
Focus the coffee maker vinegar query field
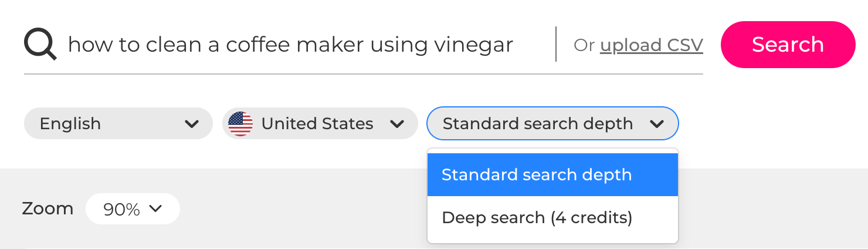pyautogui.click(x=291, y=45)
